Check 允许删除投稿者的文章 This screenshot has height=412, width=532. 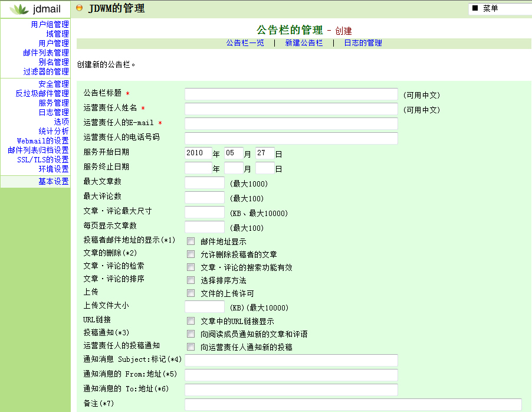tap(191, 254)
